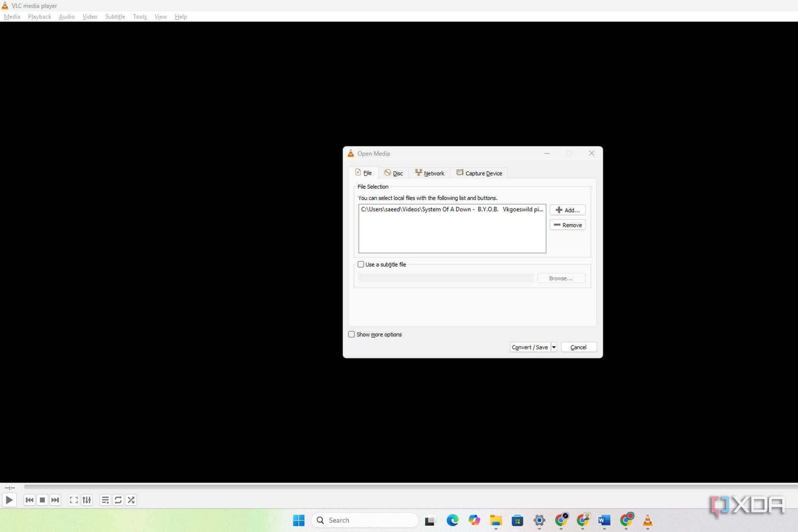798x532 pixels.
Task: Open Task View from taskbar
Action: click(430, 520)
